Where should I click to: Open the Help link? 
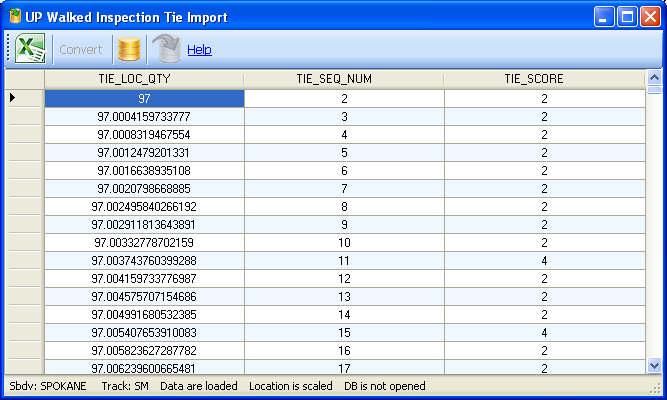click(x=199, y=49)
